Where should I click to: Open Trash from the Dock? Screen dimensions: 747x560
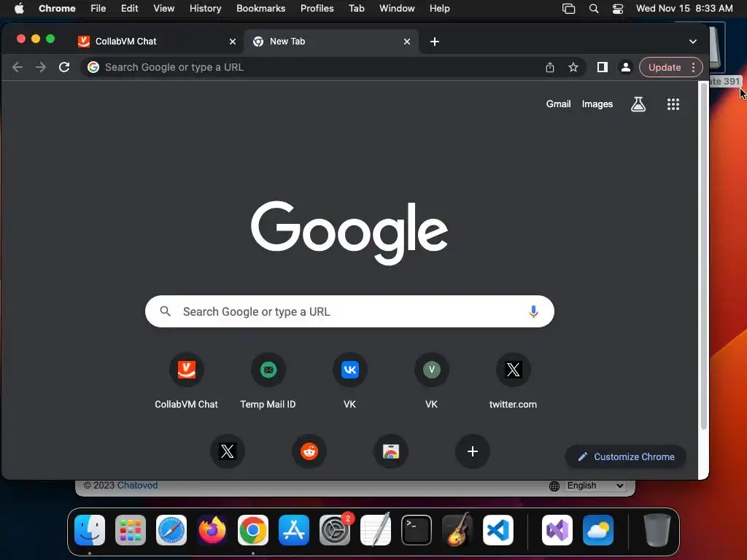tap(657, 530)
